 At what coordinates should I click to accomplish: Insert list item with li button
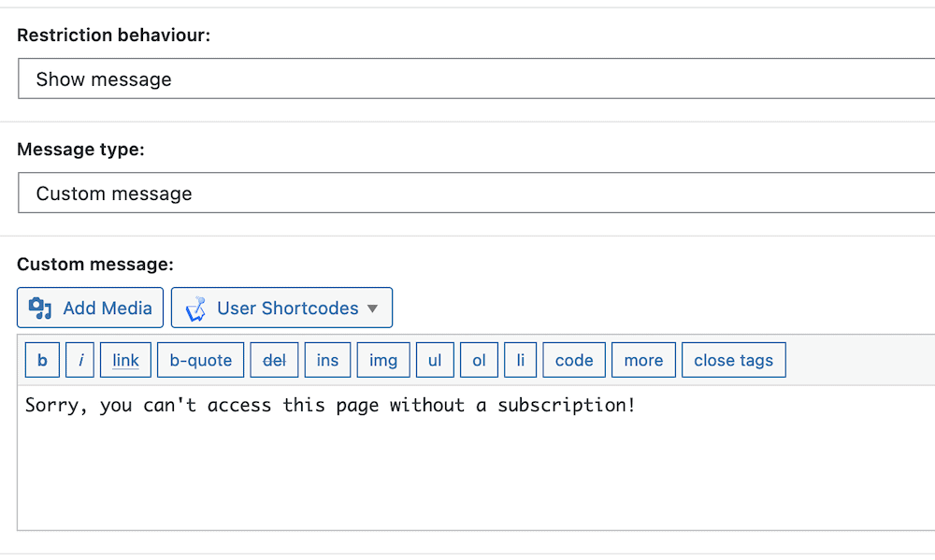click(520, 360)
